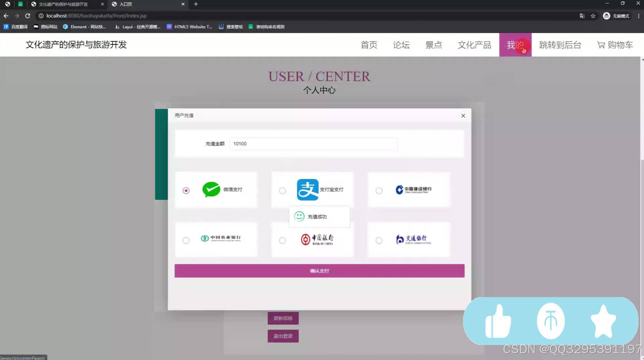Image resolution: width=644 pixels, height=360 pixels.
Task: Open the 搜索壁纸 bookmark
Action: [x=231, y=27]
